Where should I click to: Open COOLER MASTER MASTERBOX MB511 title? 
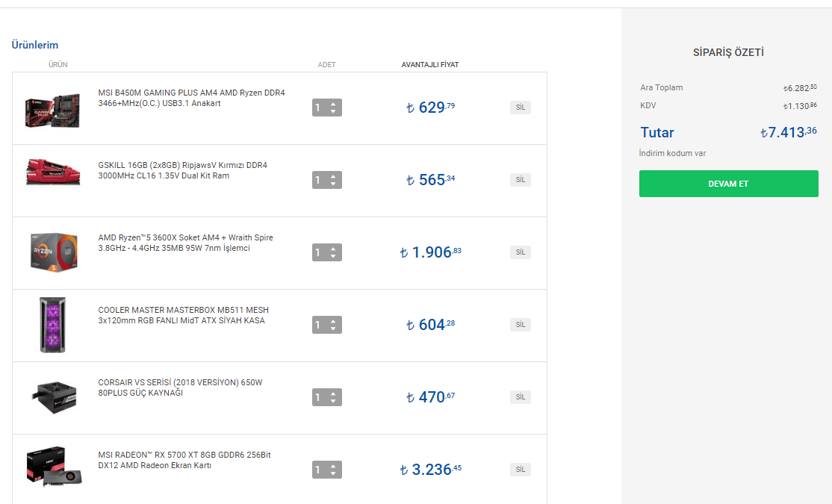pyautogui.click(x=184, y=315)
